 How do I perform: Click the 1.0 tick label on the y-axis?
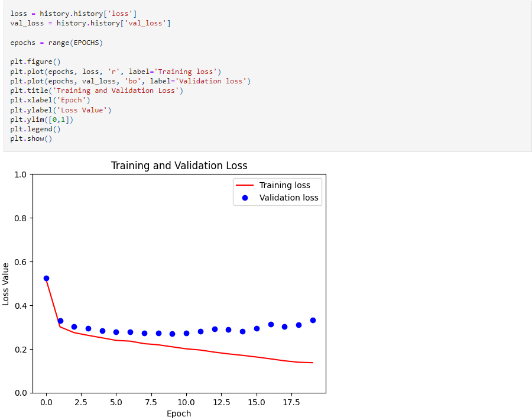click(x=20, y=175)
